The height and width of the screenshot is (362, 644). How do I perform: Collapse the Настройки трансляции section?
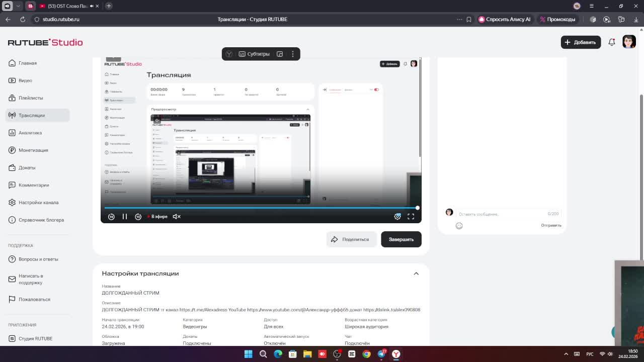[416, 274]
